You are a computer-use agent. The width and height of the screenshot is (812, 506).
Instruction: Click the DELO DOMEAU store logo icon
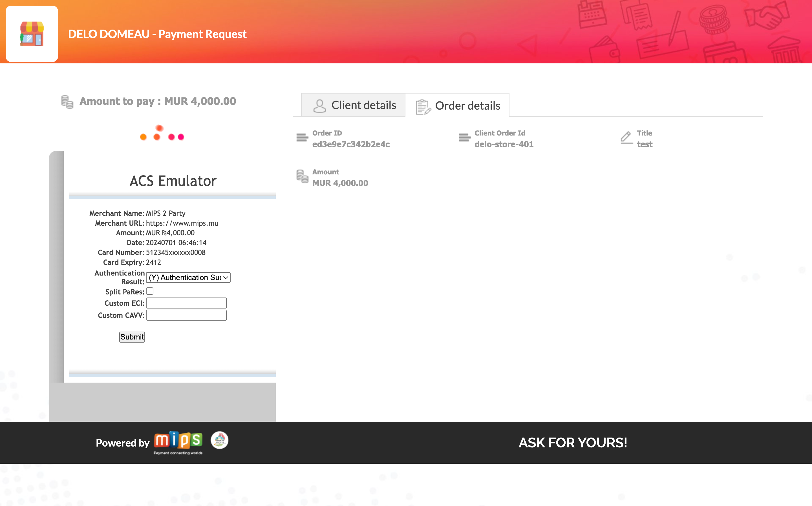[x=32, y=34]
